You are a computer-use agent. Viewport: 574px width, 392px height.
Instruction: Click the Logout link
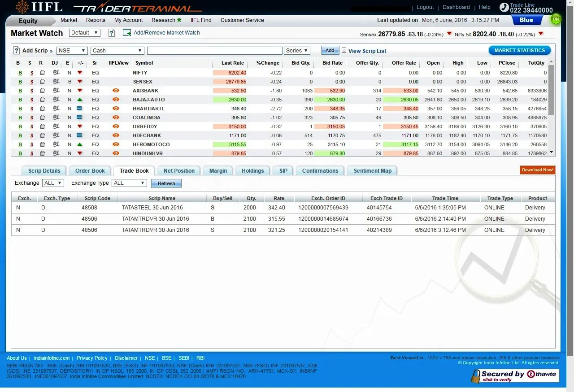[x=425, y=7]
